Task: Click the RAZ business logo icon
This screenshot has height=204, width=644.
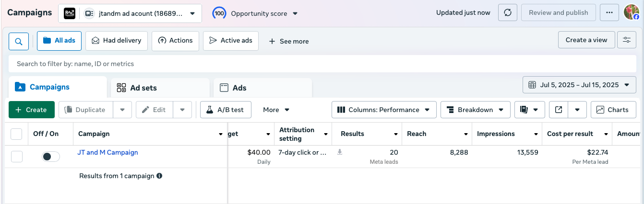Action: click(70, 13)
